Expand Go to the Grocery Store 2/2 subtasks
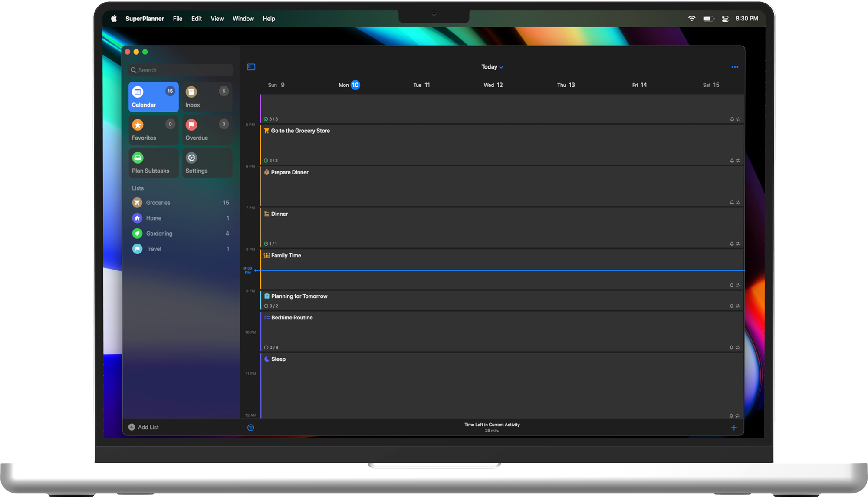The height and width of the screenshot is (497, 868). 271,161
